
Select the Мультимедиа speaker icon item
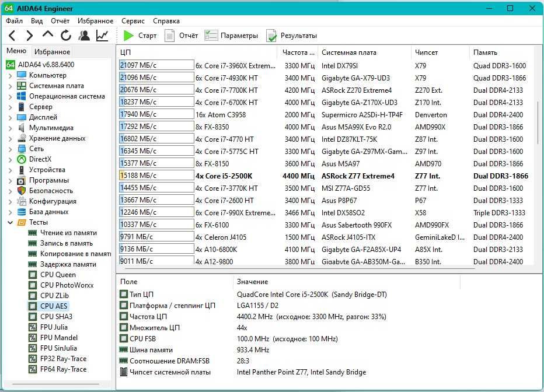[22, 128]
